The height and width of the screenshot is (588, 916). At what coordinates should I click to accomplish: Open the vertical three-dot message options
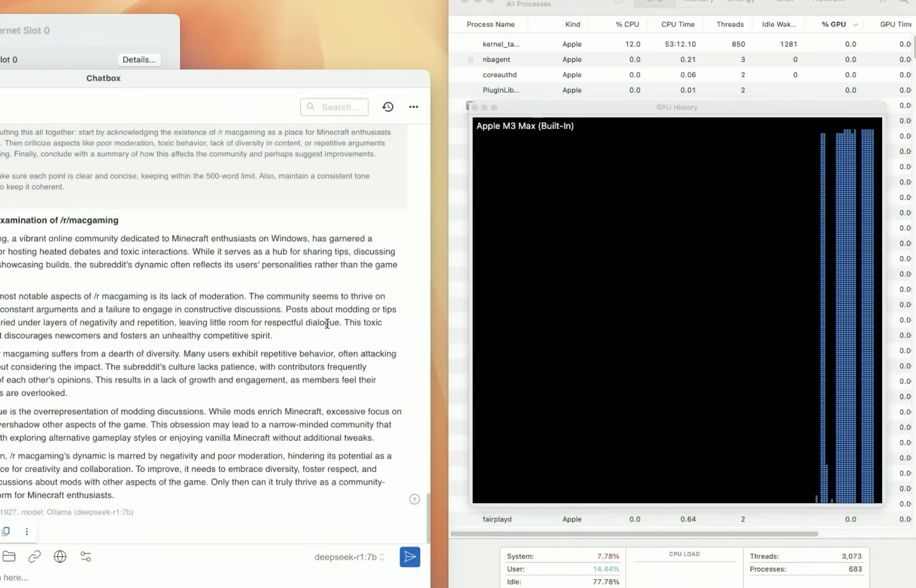(x=27, y=531)
